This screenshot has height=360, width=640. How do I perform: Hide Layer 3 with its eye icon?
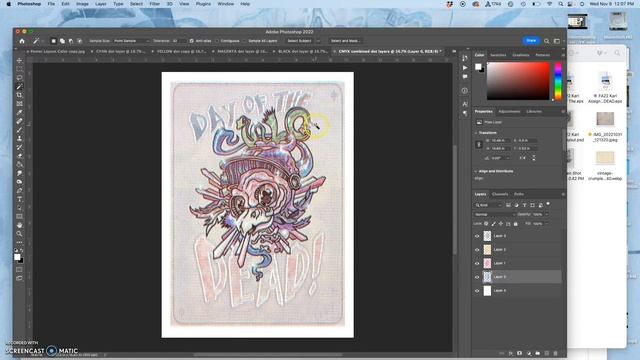(x=477, y=236)
